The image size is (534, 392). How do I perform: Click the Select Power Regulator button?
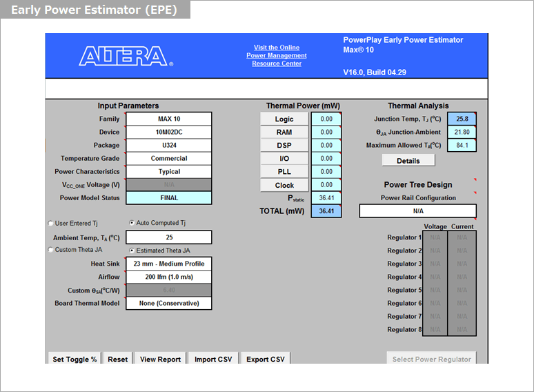click(431, 359)
